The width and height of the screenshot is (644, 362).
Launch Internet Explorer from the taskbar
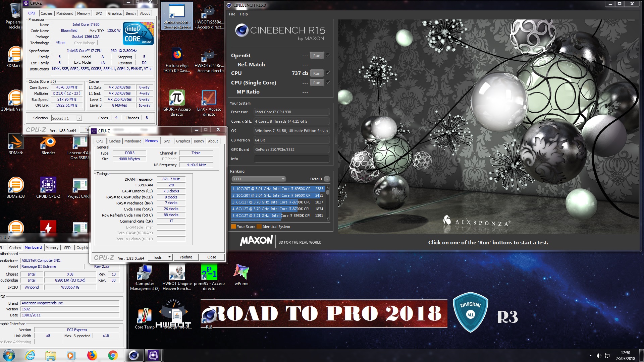point(30,355)
